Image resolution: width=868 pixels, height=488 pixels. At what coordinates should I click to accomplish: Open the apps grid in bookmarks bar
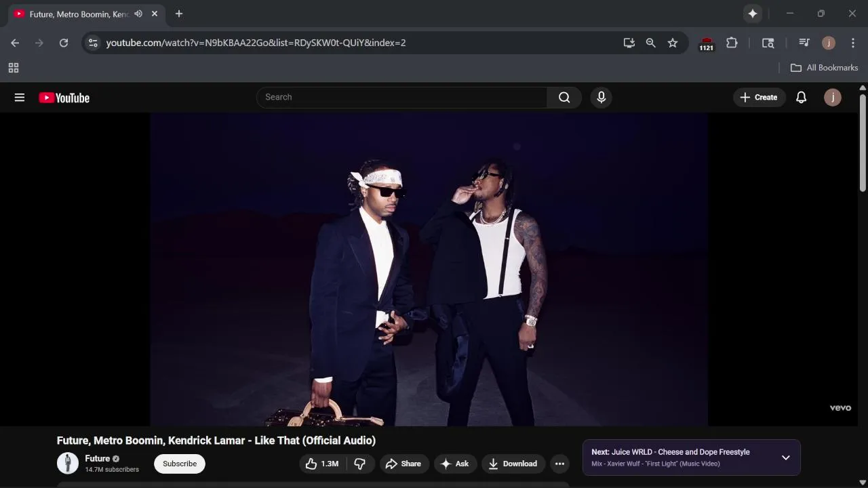pyautogui.click(x=14, y=68)
